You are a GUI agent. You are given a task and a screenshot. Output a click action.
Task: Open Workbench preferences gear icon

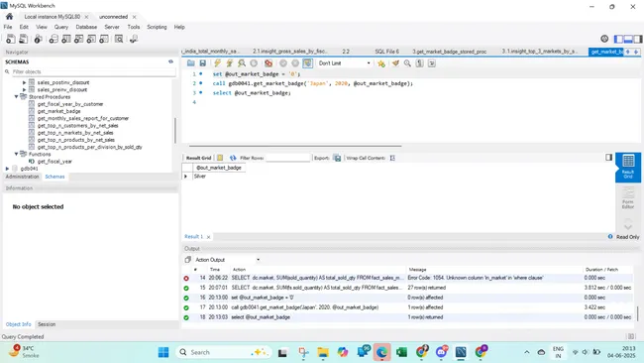pyautogui.click(x=604, y=39)
